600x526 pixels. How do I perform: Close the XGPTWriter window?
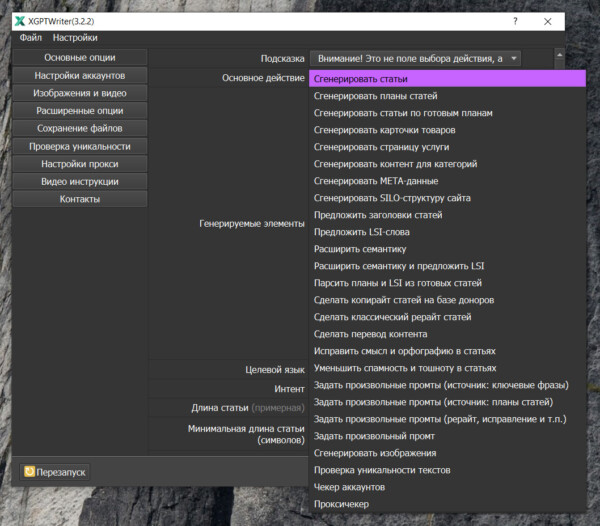pos(548,21)
